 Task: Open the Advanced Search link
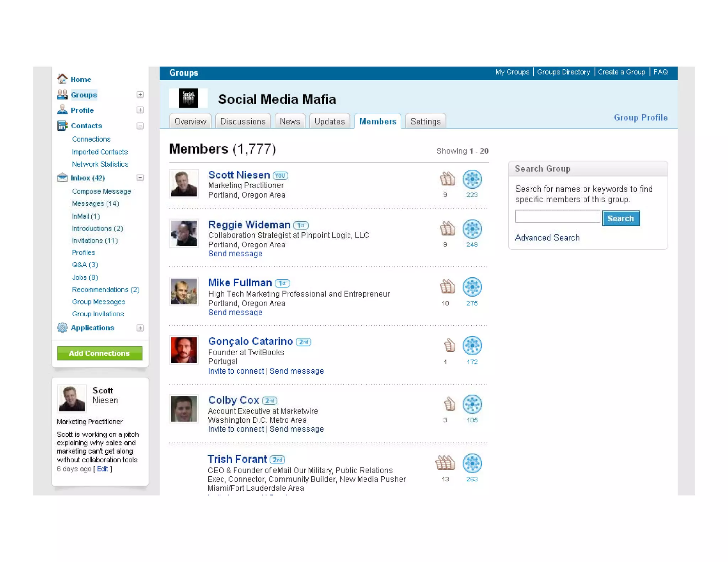(x=547, y=237)
